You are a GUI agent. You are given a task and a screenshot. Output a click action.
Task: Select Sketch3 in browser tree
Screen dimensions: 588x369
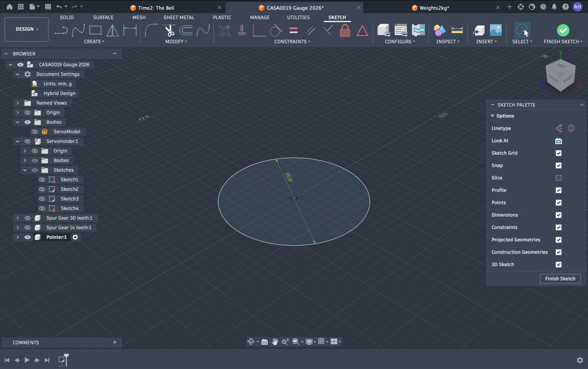(x=69, y=199)
